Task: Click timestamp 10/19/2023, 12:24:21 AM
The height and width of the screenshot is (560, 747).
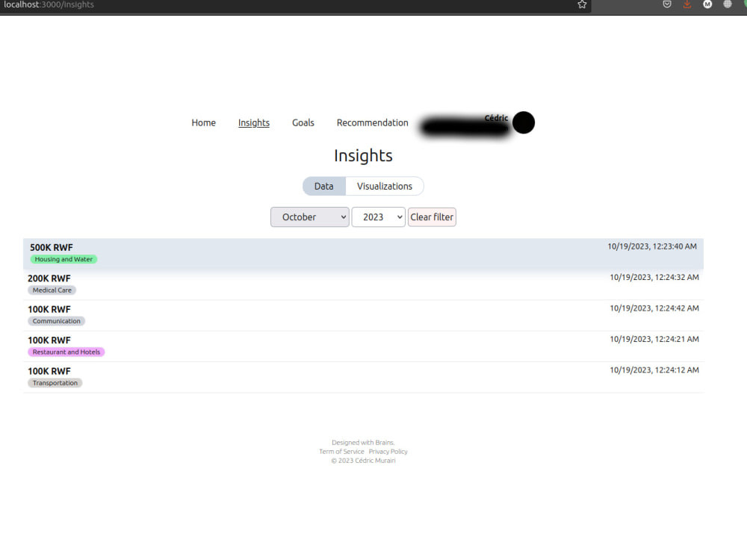Action: (x=654, y=339)
